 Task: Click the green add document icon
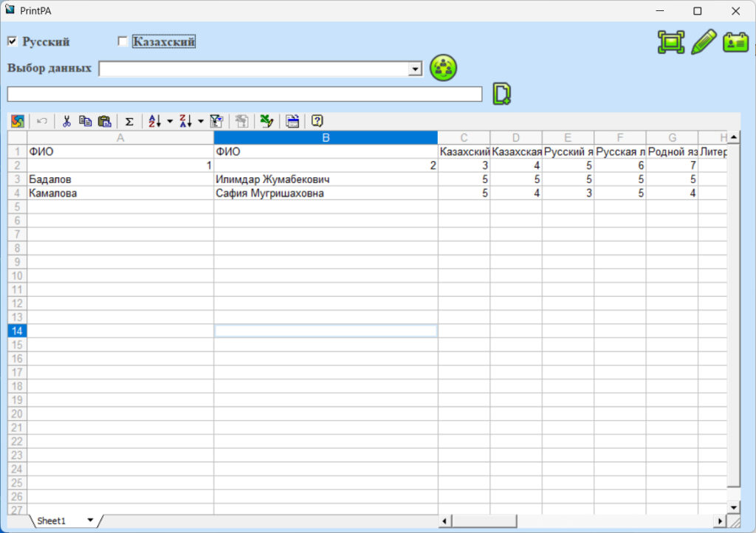[502, 94]
